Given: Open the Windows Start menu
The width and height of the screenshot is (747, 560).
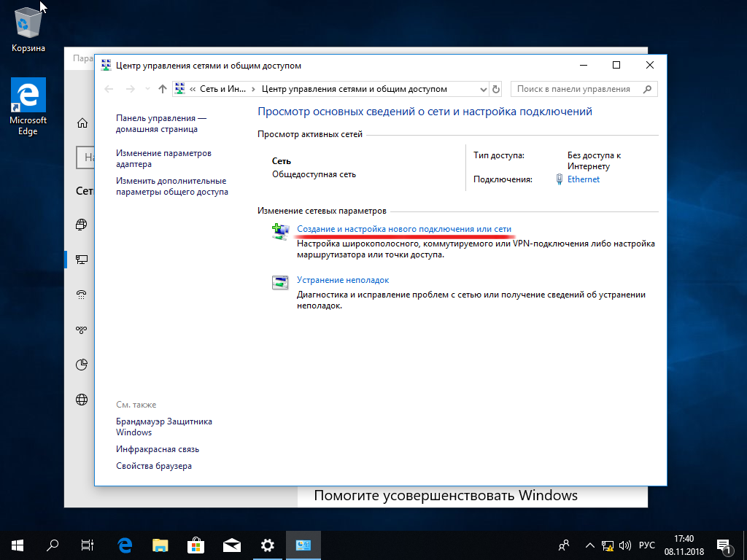Looking at the screenshot, I should [18, 545].
